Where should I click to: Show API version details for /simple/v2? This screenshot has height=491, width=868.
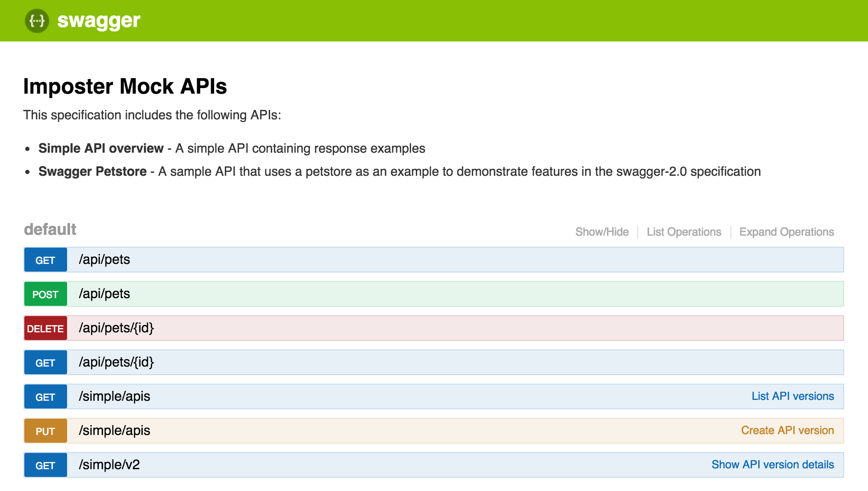point(773,464)
